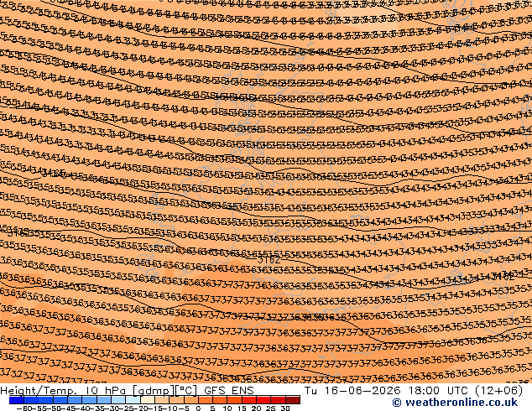Choose the bright red swatch above 20
Screen dimensions: 532x411
[263, 400]
